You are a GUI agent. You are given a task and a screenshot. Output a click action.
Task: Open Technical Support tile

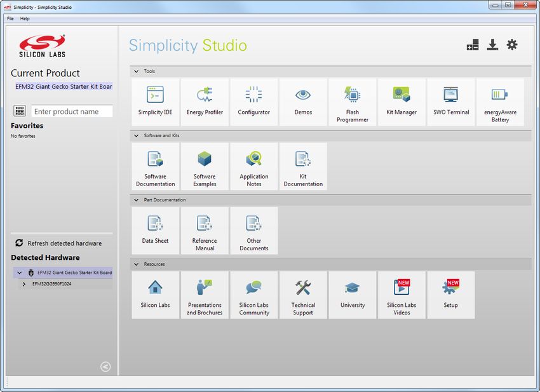[x=303, y=295]
